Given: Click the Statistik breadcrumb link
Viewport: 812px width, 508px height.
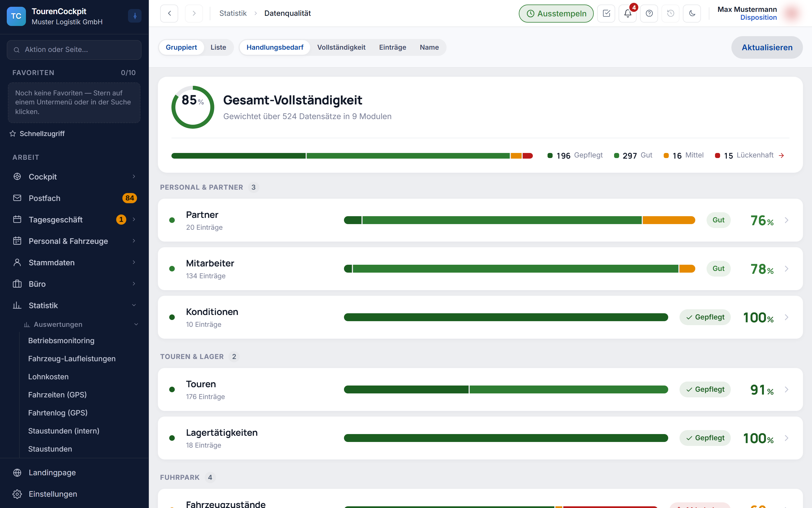Looking at the screenshot, I should [233, 14].
